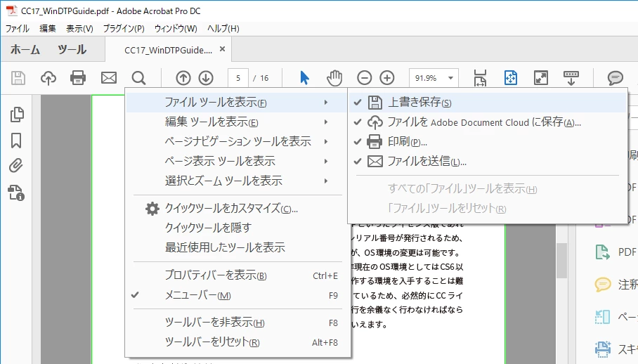Click the document vertical scrollbar thumb
Screen dimensions: 638x364
561,260
